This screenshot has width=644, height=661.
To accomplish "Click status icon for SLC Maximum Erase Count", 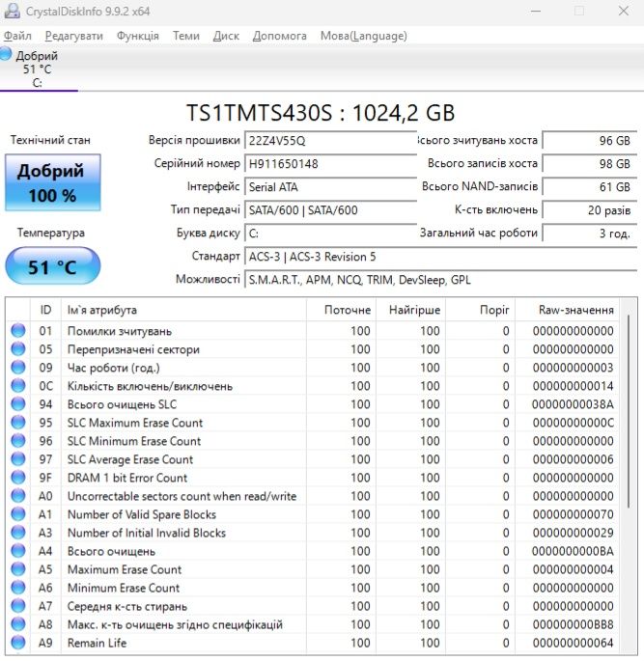I will pos(18,423).
